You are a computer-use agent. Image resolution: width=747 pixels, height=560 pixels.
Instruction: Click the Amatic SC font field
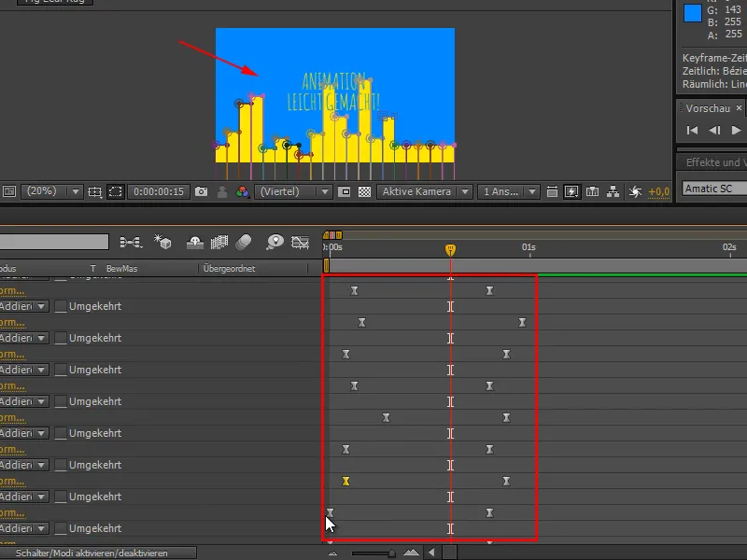tap(714, 189)
